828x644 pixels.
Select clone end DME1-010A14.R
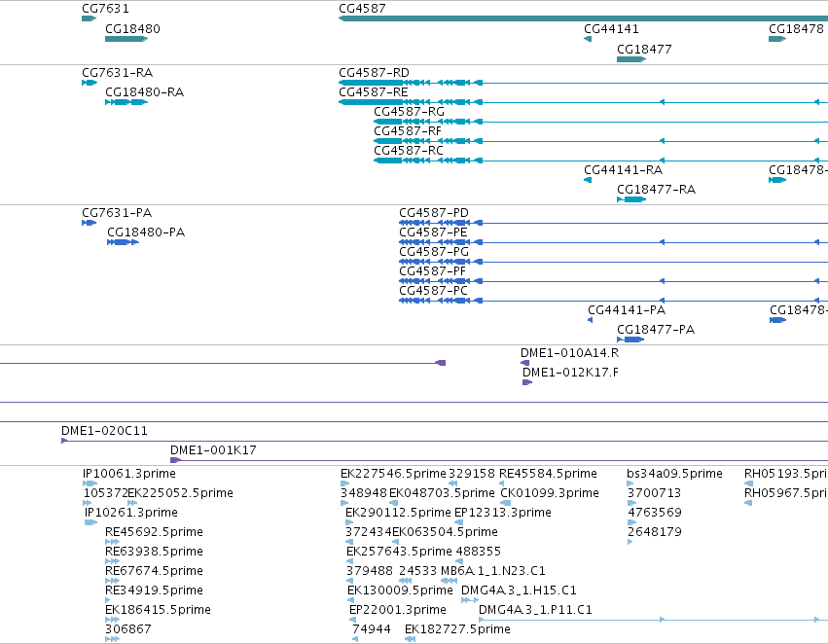(570, 353)
